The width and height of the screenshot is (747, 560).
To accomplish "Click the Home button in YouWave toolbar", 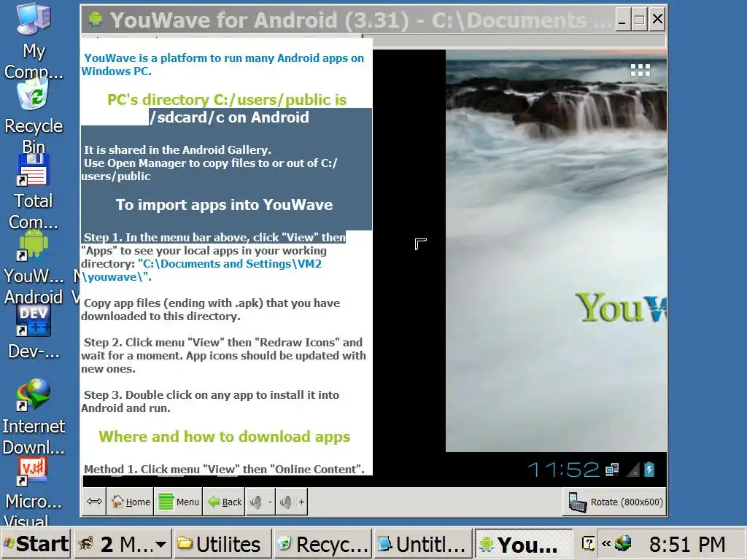I will pos(131,502).
